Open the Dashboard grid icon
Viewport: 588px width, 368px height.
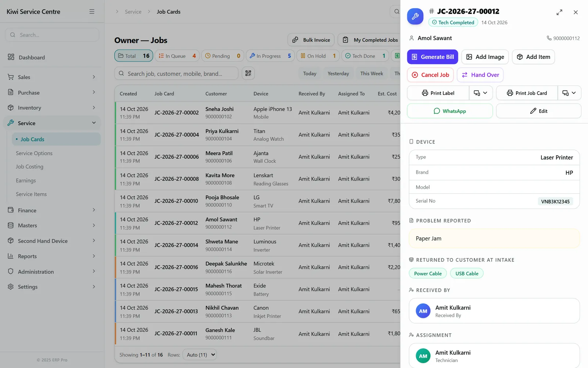[x=11, y=57]
